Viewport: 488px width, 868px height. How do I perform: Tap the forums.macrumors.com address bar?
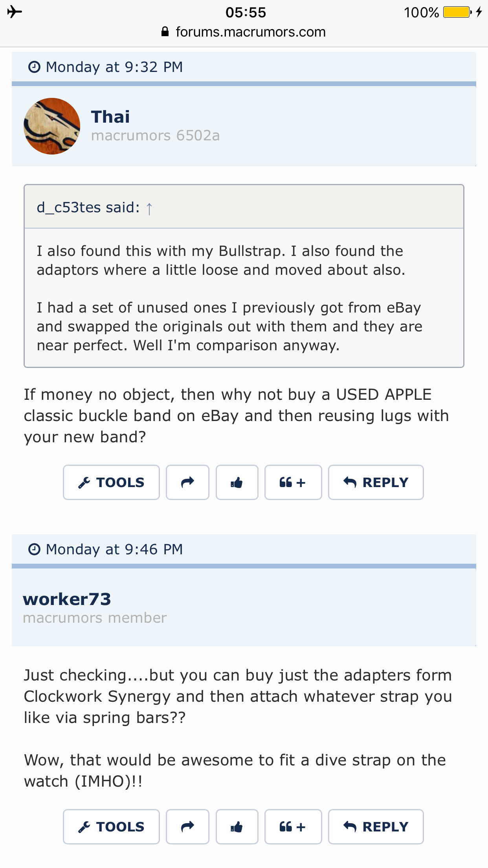pos(250,32)
